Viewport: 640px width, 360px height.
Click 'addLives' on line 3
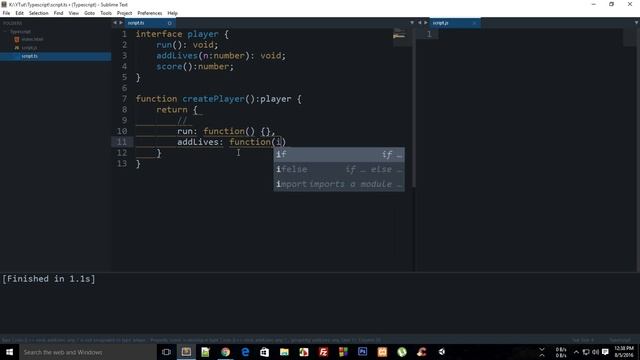177,56
